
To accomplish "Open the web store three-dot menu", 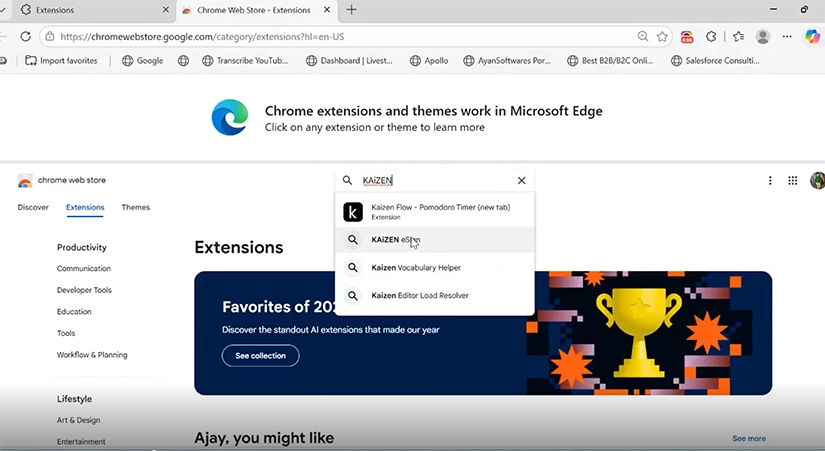I will pos(770,181).
